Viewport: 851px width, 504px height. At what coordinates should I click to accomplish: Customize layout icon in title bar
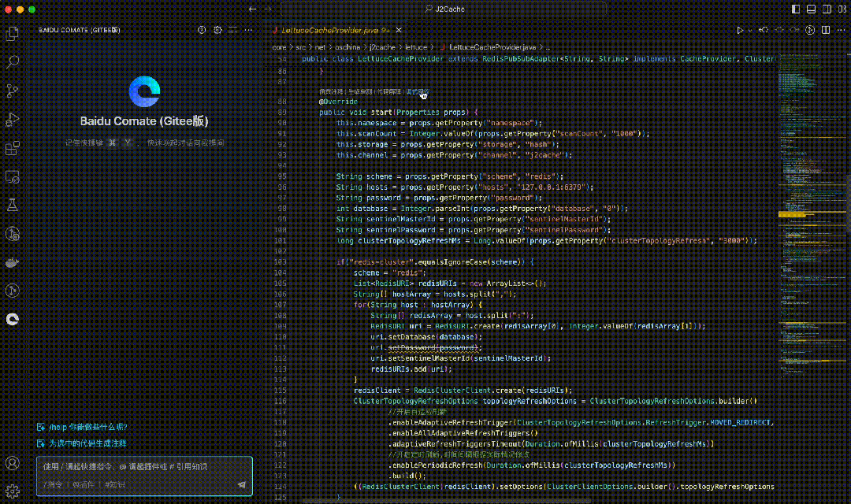pos(842,9)
